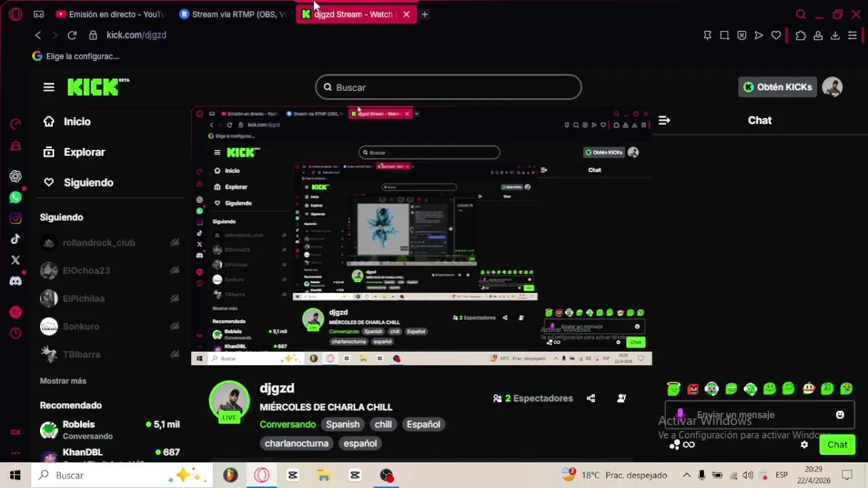Open followed channel Sonkuro
Viewport: 868px width, 488px height.
coord(108,327)
